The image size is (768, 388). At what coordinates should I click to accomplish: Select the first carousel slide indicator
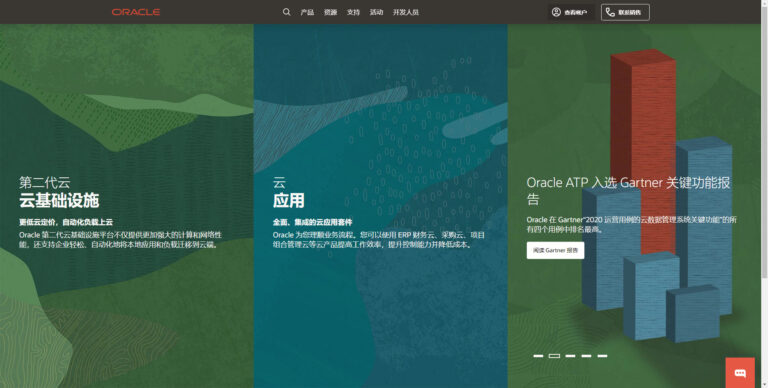click(538, 356)
